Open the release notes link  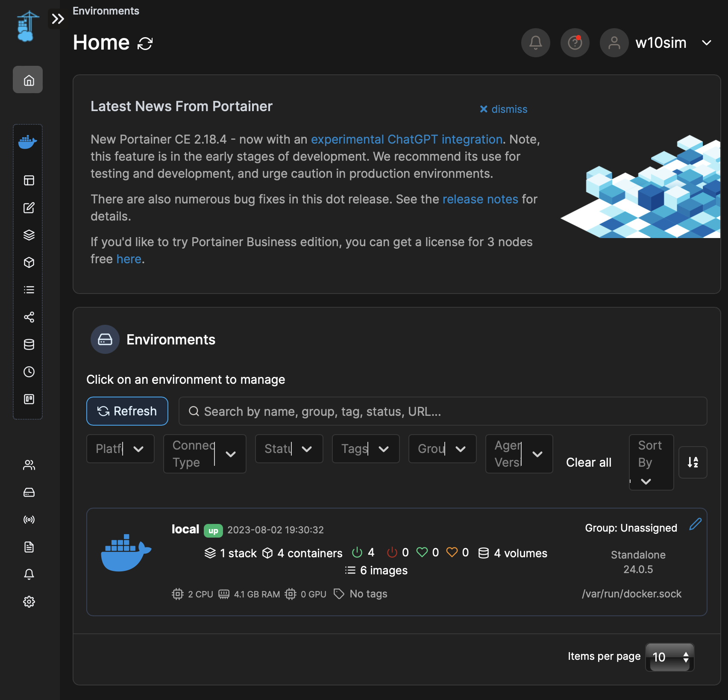[480, 199]
